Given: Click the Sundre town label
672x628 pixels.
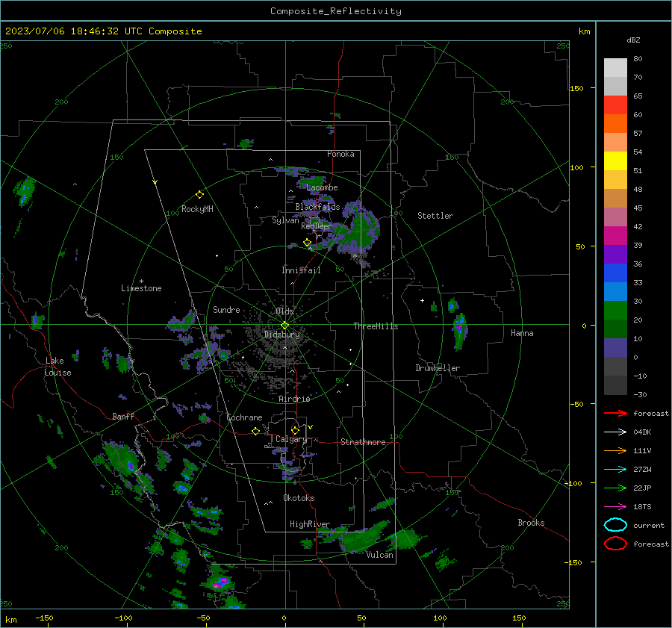Looking at the screenshot, I should [226, 309].
